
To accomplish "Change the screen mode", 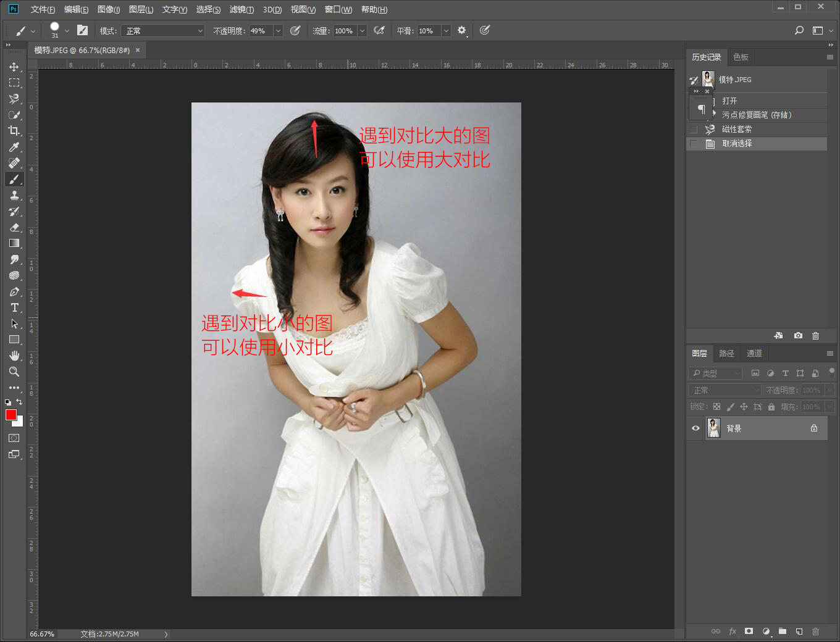I will click(x=14, y=454).
